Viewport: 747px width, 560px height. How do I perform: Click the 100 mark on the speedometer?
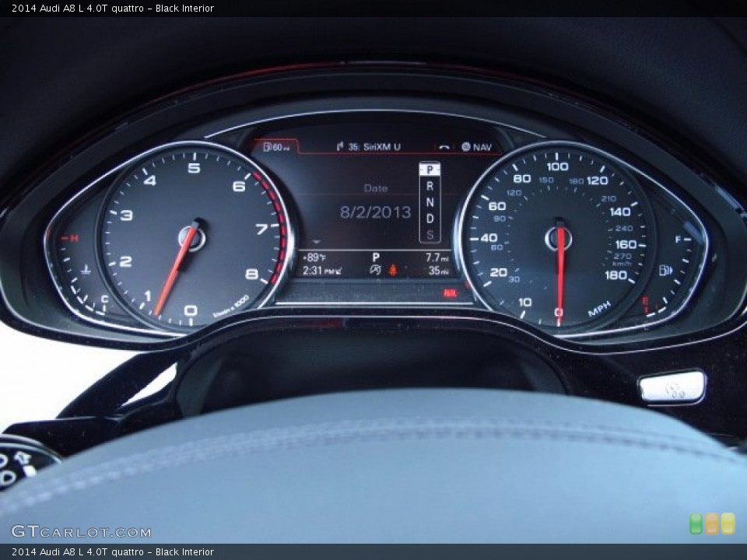click(x=557, y=166)
